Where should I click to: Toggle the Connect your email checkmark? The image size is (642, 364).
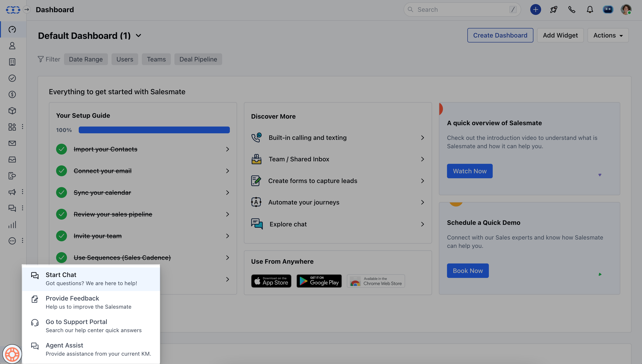pos(61,171)
